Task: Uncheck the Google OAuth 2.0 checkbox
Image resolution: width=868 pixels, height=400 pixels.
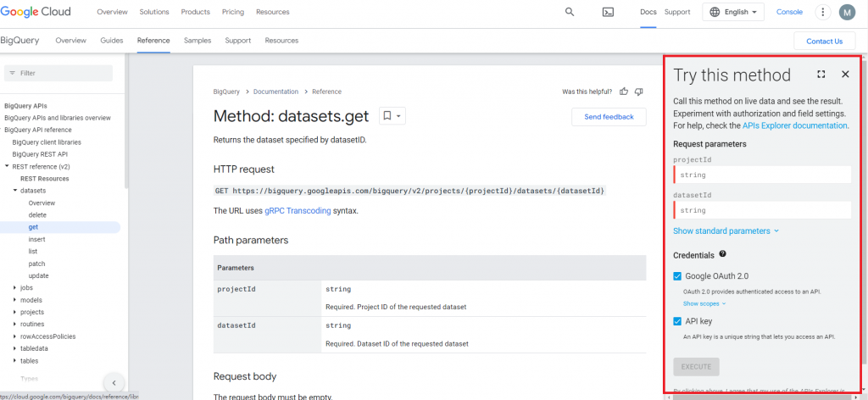Action: pos(677,276)
